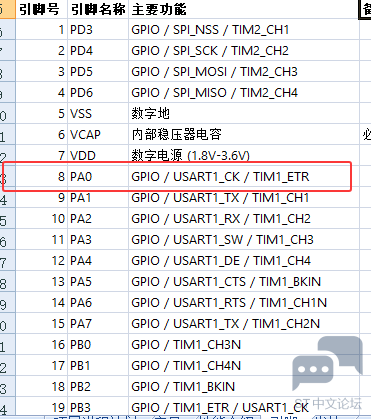This screenshot has width=371, height=419.
Task: Click the 内部稳压器电容 function cell
Action: pyautogui.click(x=244, y=135)
